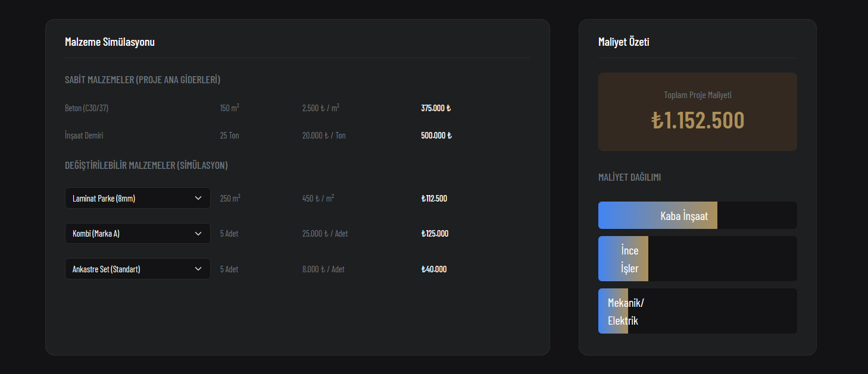
Task: Click the Sabit Malzemeler section header
Action: pos(142,80)
